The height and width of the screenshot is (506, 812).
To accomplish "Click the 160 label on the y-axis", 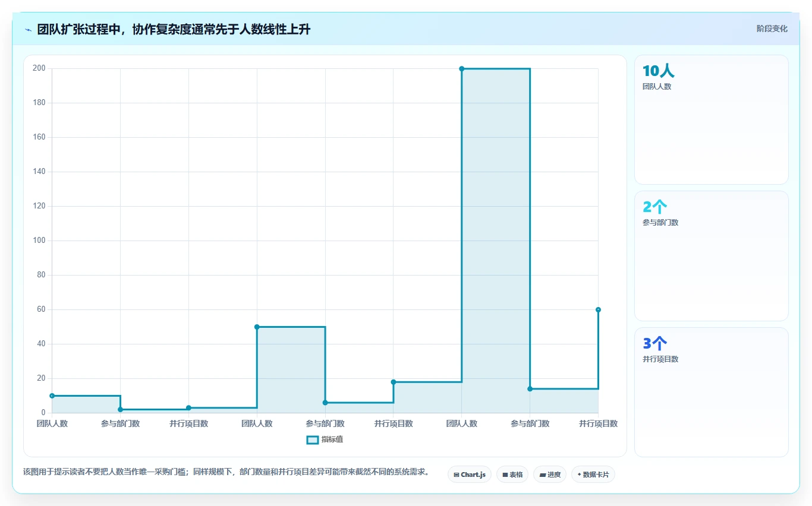I will pyautogui.click(x=39, y=137).
